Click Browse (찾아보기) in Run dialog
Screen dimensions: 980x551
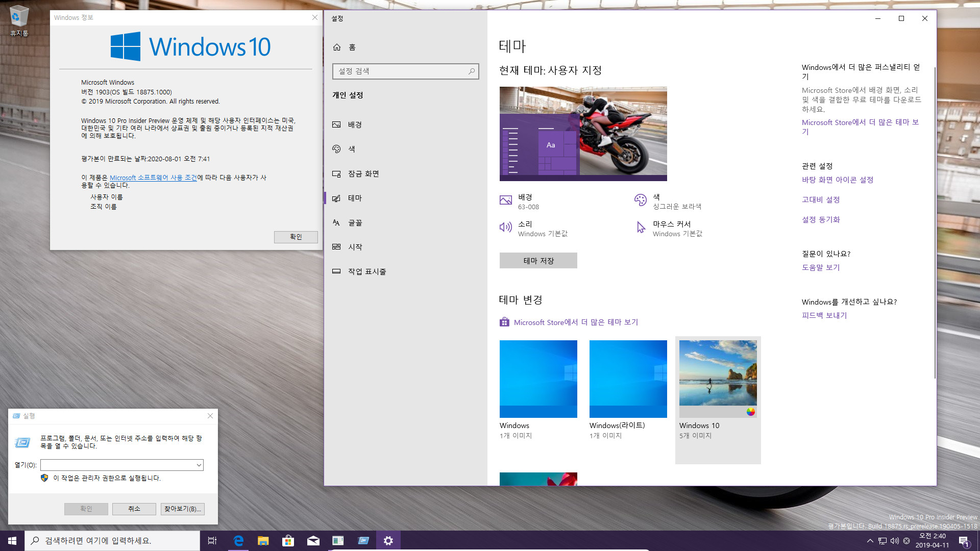click(182, 509)
